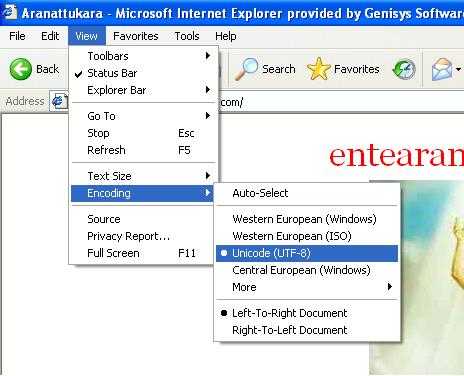Click Source in the View menu
This screenshot has height=376, width=464.
(x=142, y=219)
